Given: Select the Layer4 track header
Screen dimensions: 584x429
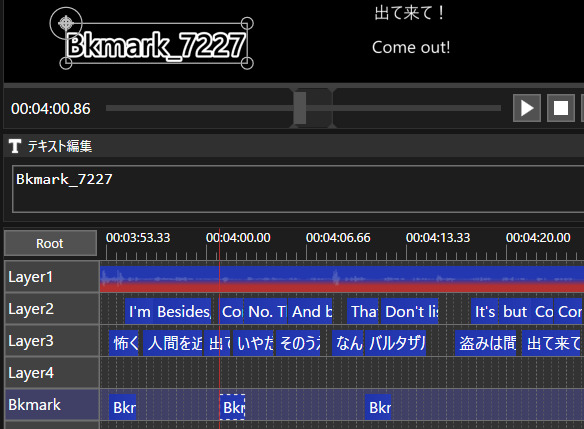Looking at the screenshot, I should pyautogui.click(x=51, y=373).
